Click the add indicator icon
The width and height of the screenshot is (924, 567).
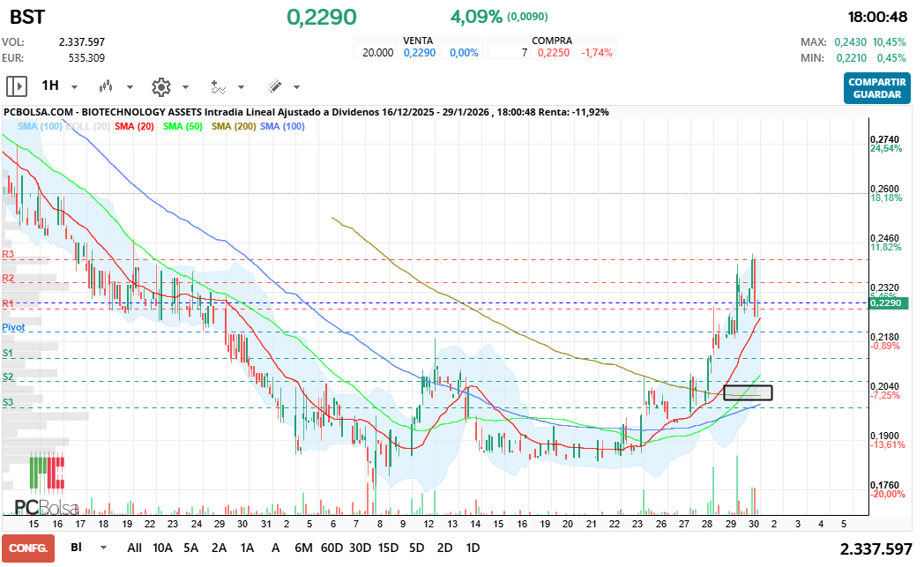point(218,86)
